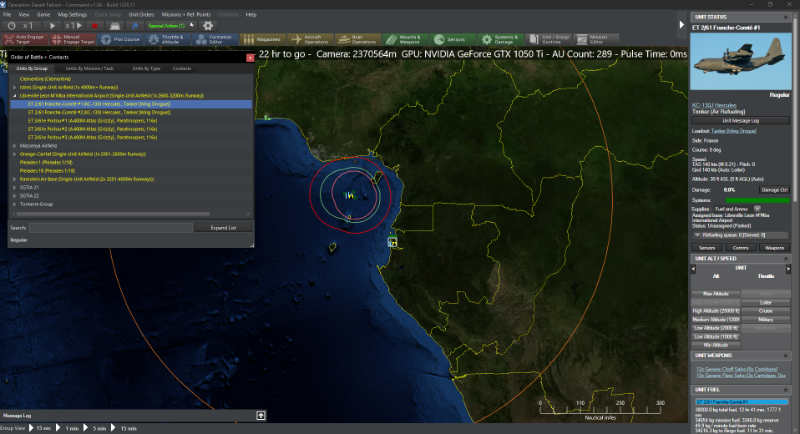Open the Mission Editor toolbar button
800x434 pixels.
[x=595, y=39]
